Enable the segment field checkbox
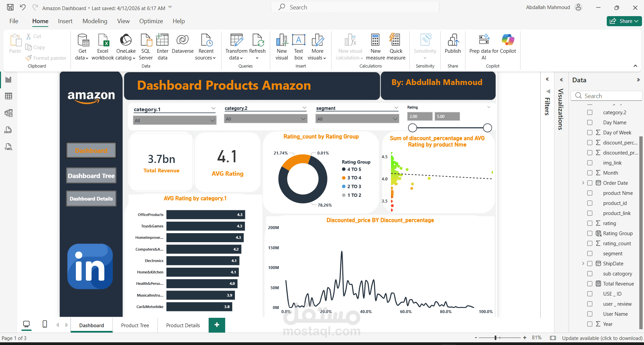The height and width of the screenshot is (345, 644). pos(590,253)
